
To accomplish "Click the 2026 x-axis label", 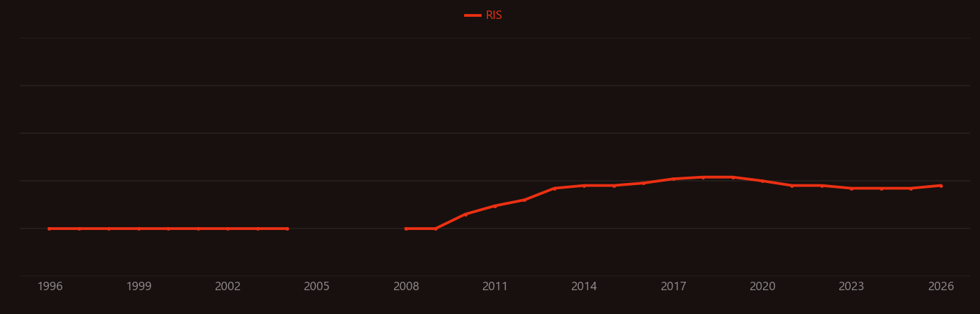I will (x=941, y=287).
